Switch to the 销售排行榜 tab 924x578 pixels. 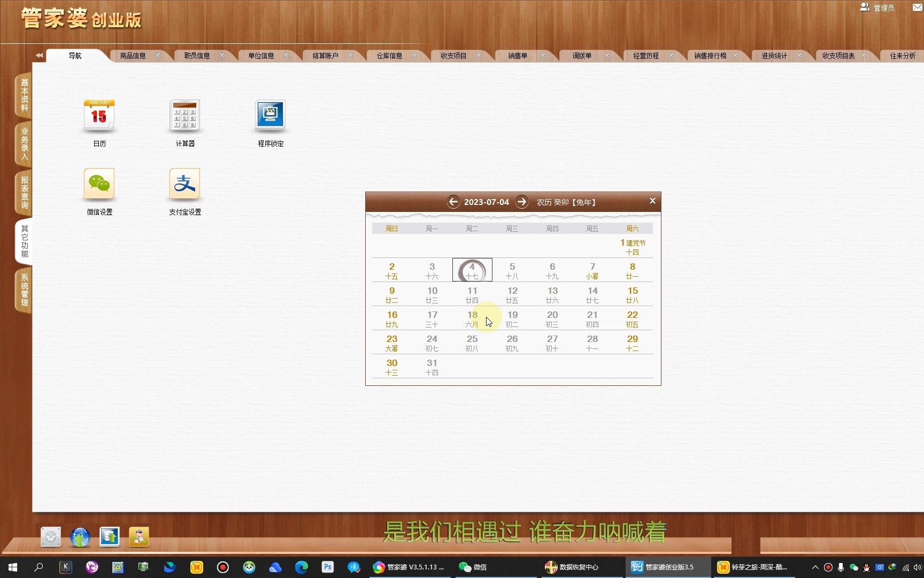point(710,56)
